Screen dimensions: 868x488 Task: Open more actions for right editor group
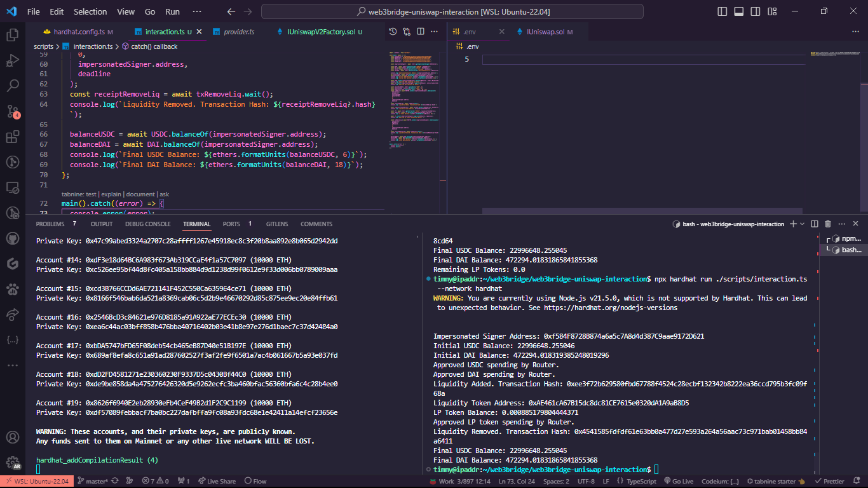pos(855,31)
